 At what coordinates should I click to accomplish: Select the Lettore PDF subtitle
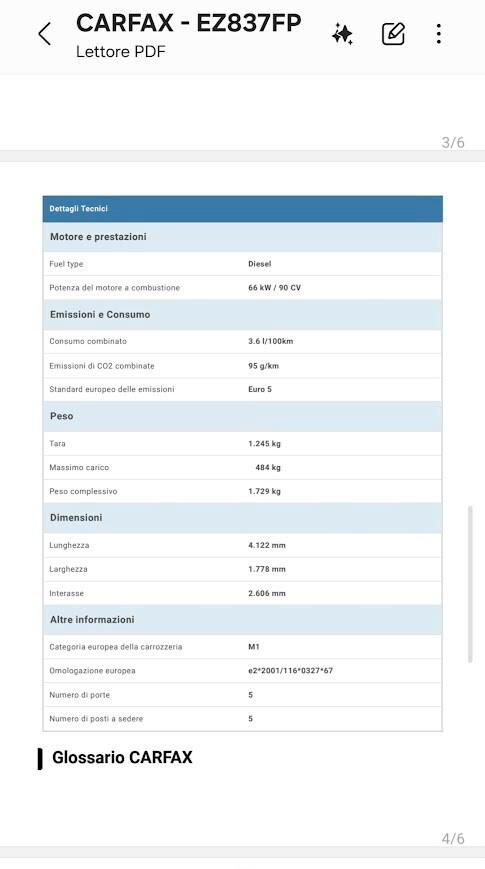(121, 52)
